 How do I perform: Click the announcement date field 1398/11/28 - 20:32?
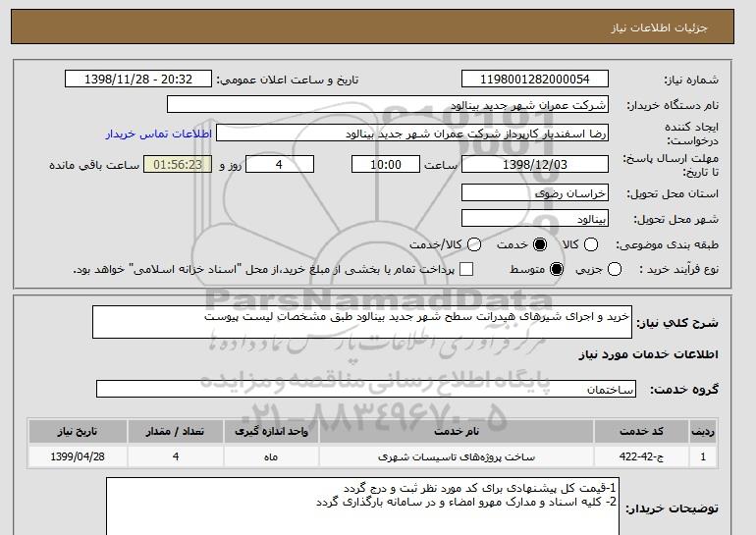(x=138, y=80)
